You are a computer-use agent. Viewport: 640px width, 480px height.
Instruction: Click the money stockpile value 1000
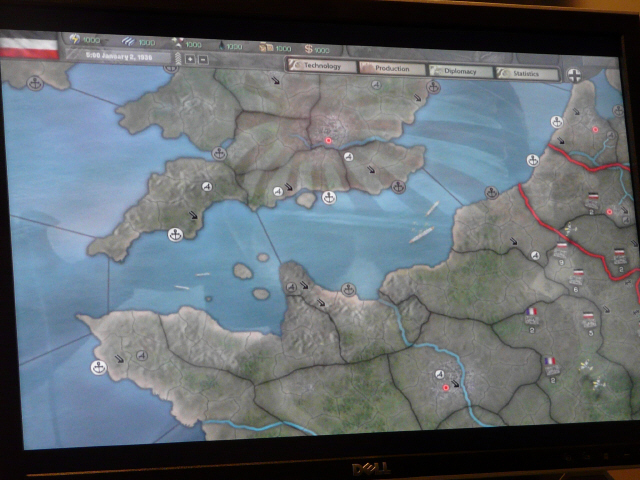322,50
